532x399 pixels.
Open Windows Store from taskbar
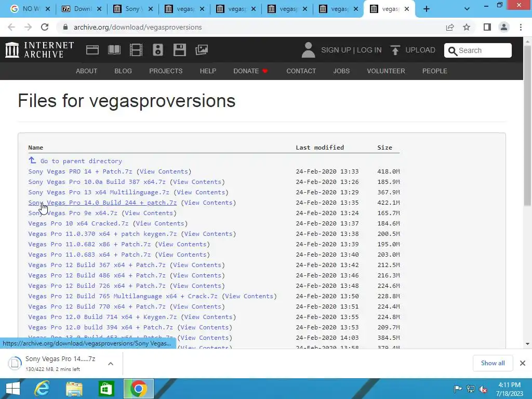click(x=106, y=389)
